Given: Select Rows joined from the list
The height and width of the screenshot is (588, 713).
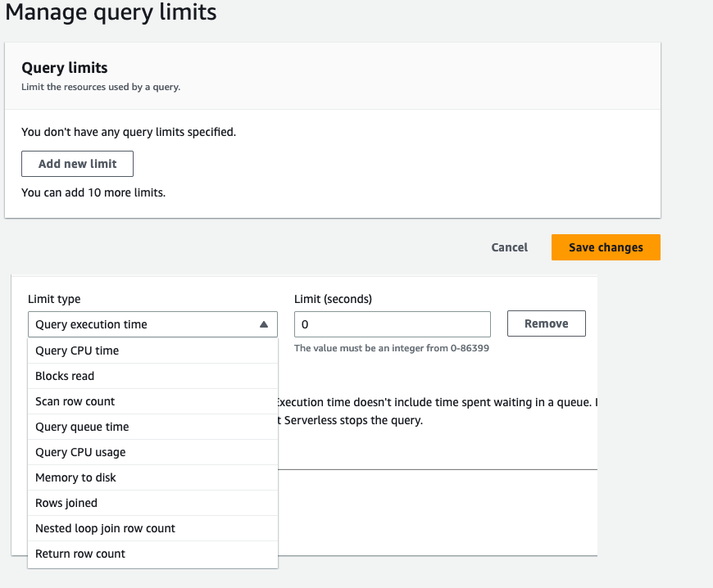Looking at the screenshot, I should click(x=66, y=502).
